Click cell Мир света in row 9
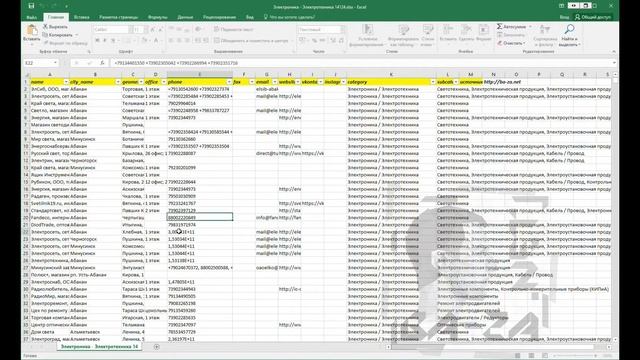This screenshot has width=640, height=360. pyautogui.click(x=50, y=139)
